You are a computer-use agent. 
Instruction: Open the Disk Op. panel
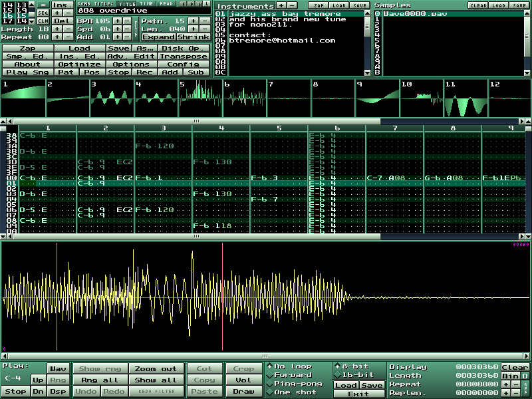184,49
